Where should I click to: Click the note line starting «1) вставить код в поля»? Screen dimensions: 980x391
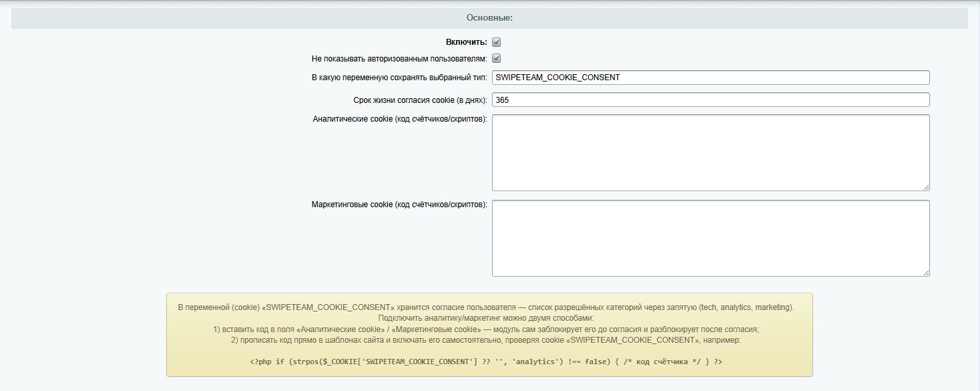coord(486,330)
